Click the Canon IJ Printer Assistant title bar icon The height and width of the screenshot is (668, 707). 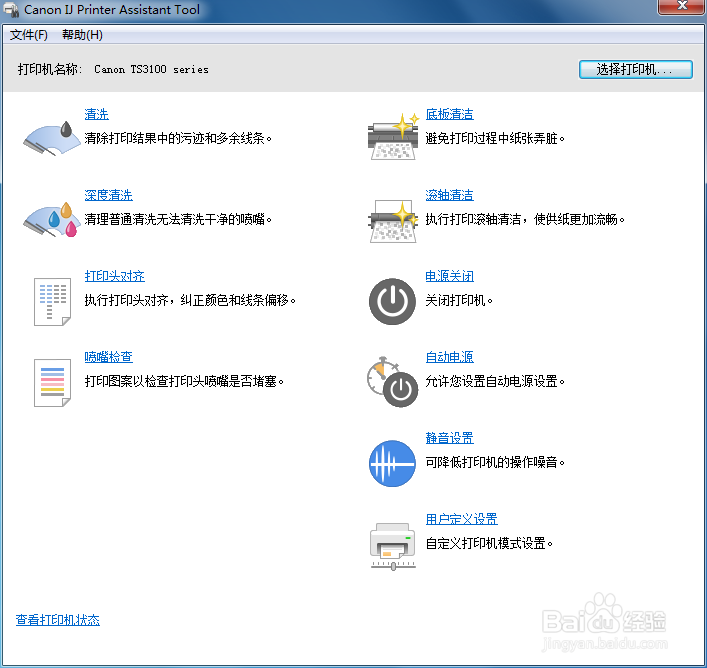[x=11, y=10]
